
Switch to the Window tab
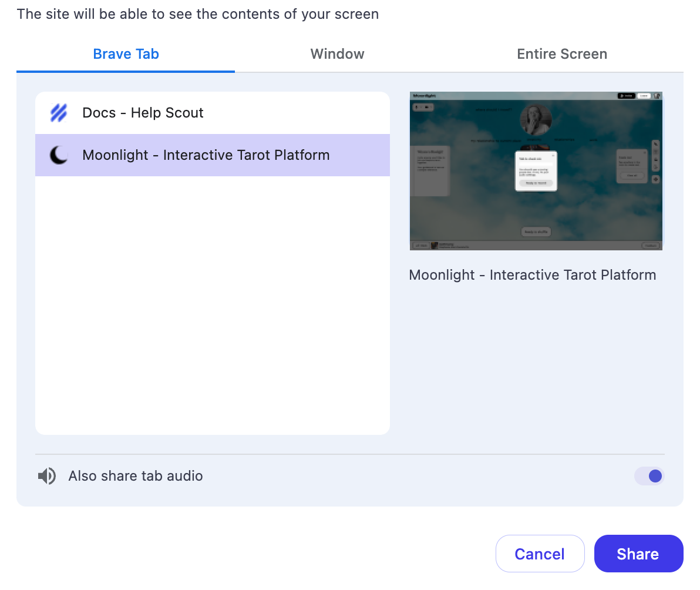338,54
